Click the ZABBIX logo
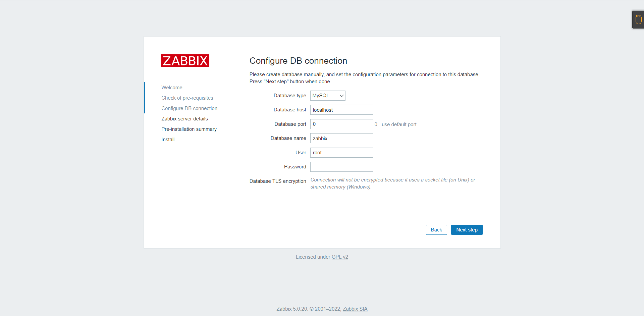Viewport: 644px width, 316px height. pyautogui.click(x=185, y=61)
